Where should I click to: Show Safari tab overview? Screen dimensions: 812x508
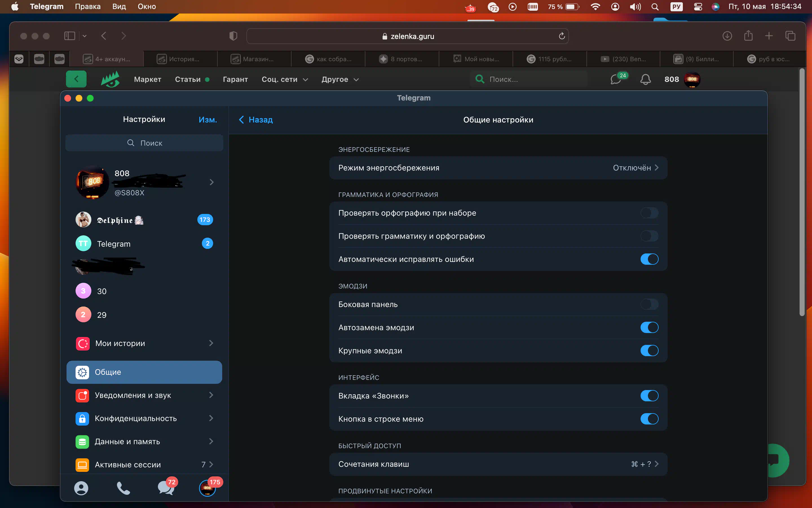click(790, 36)
